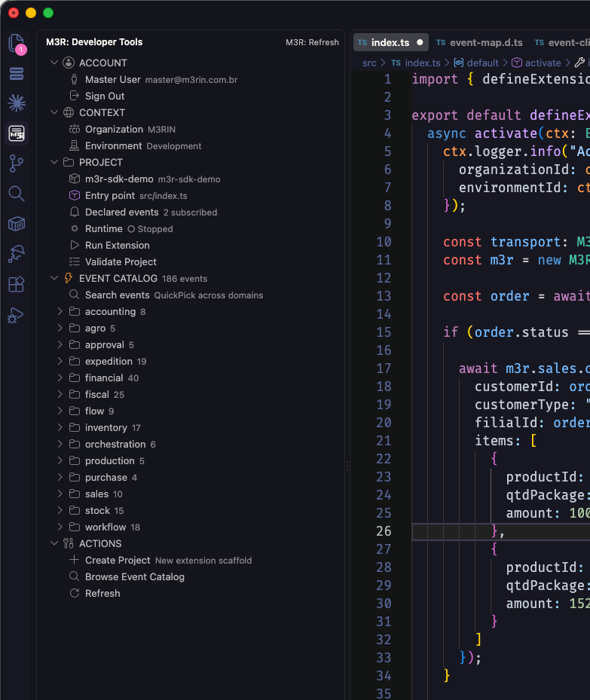This screenshot has height=700, width=590.
Task: Expand the sales event folder
Action: click(x=60, y=494)
